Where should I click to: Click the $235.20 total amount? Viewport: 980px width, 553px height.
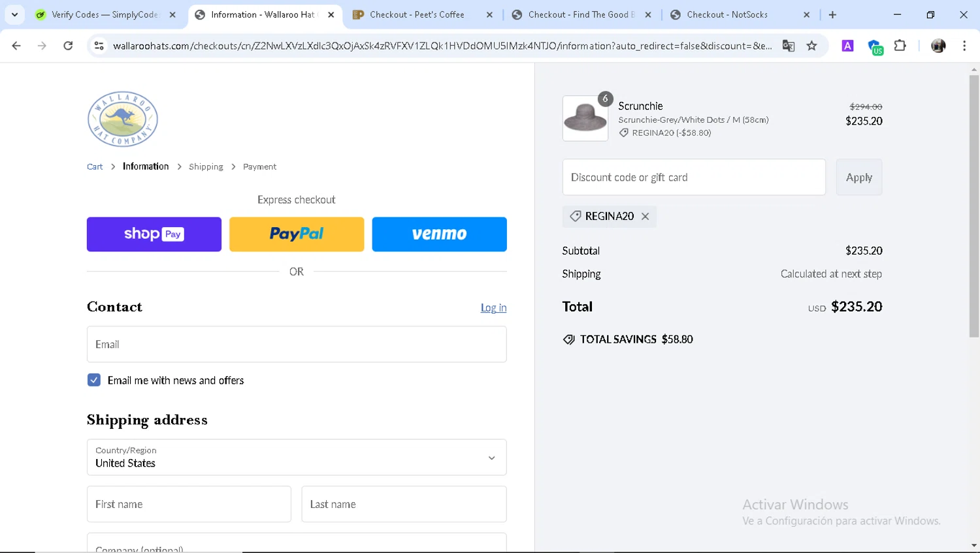pyautogui.click(x=857, y=306)
